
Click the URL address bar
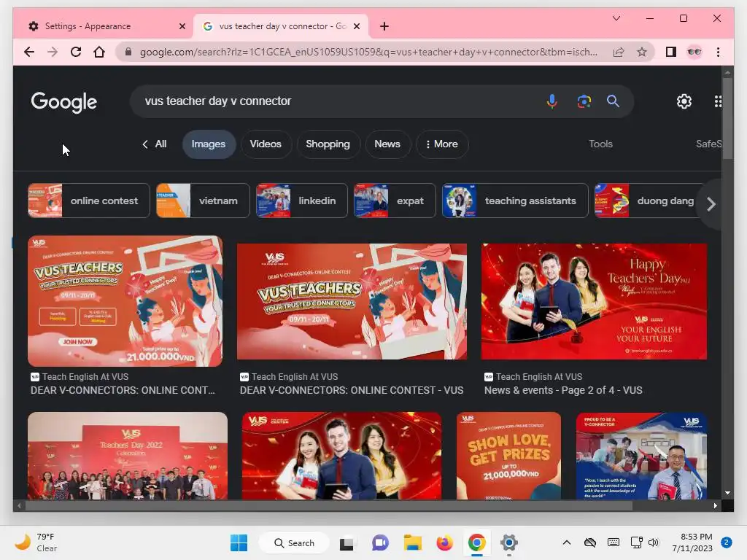[368, 52]
